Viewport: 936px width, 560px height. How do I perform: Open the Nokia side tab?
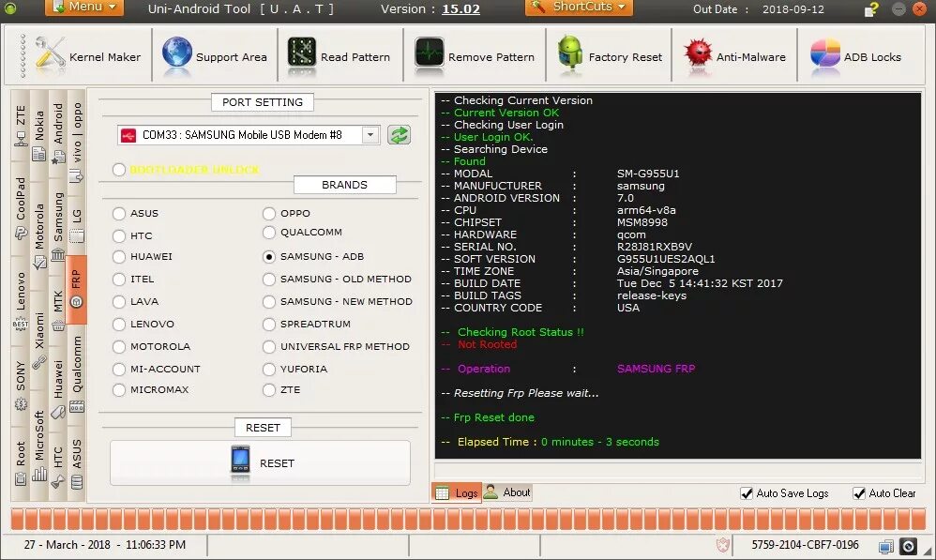coord(38,135)
